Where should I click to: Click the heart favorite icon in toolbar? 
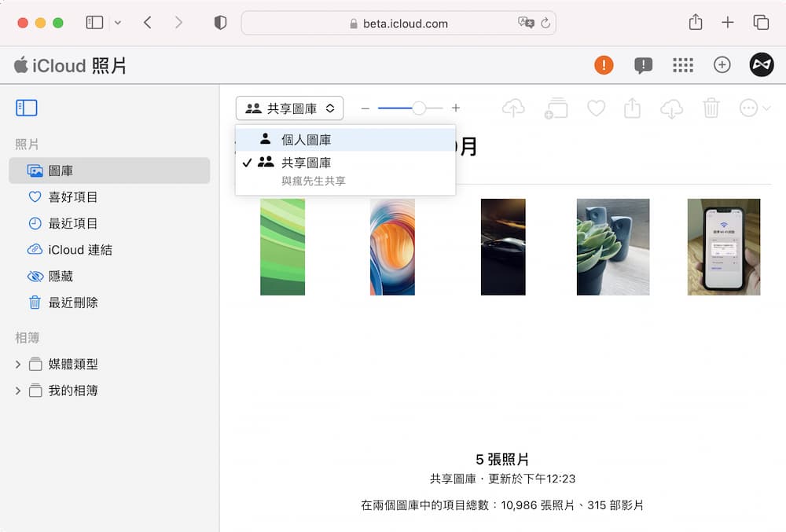tap(597, 108)
